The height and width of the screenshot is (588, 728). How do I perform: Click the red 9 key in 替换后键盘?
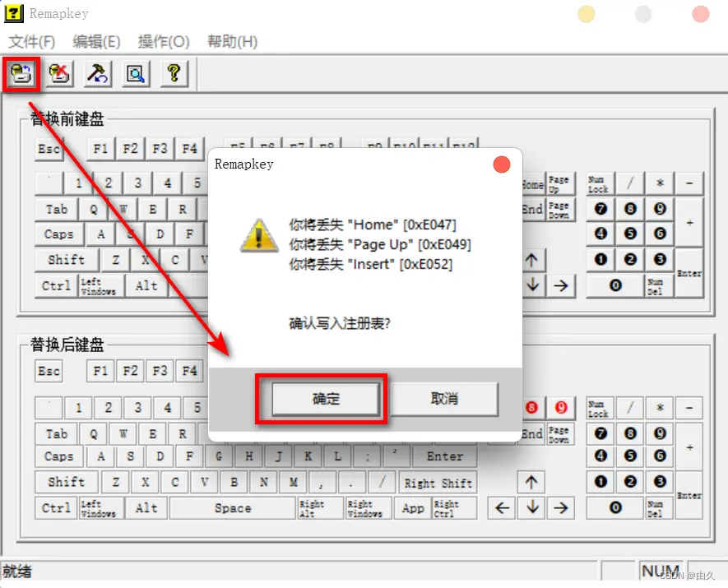coord(561,407)
